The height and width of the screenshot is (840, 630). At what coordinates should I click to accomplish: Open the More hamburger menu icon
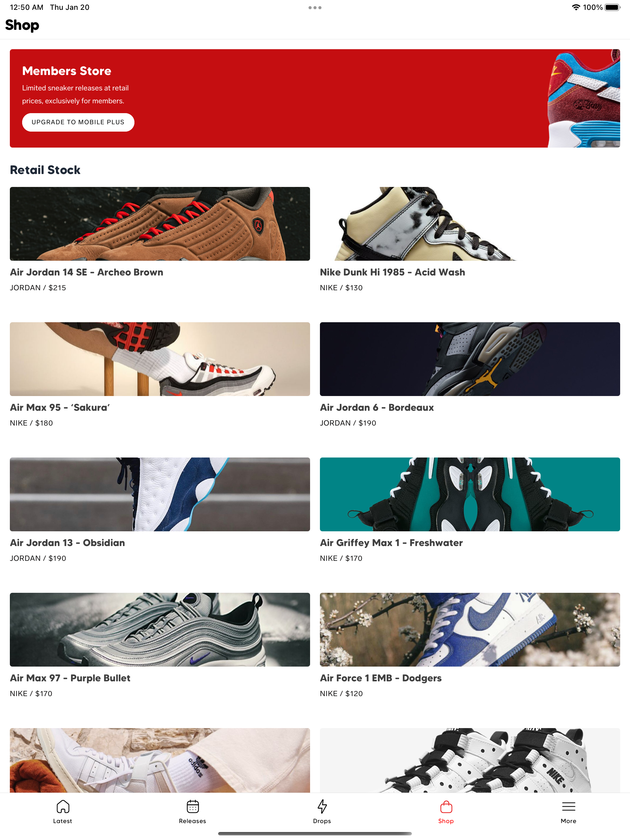pos(568,806)
